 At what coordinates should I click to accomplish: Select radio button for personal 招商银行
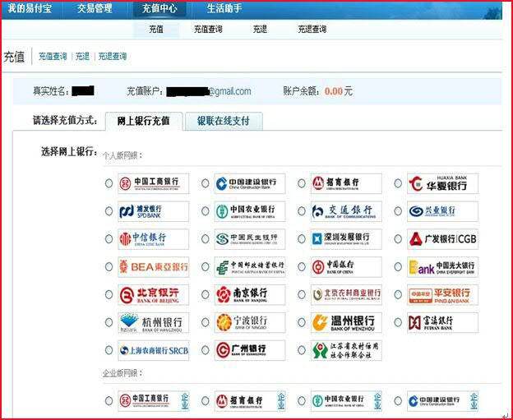pos(302,183)
